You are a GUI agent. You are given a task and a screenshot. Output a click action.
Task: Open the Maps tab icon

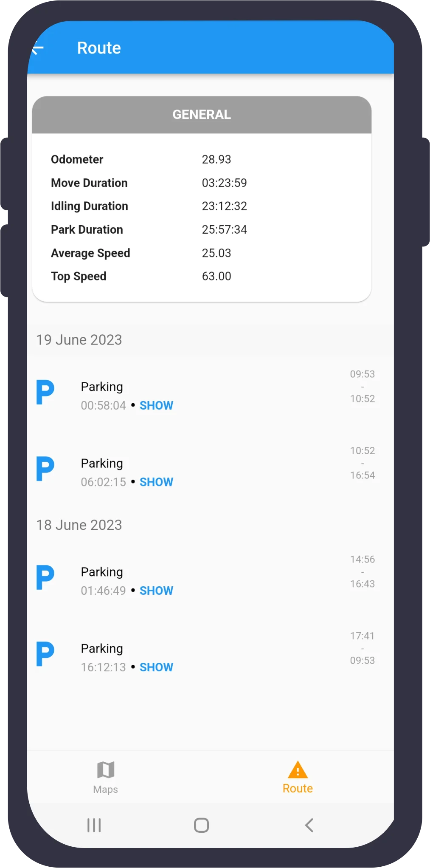[x=106, y=770]
